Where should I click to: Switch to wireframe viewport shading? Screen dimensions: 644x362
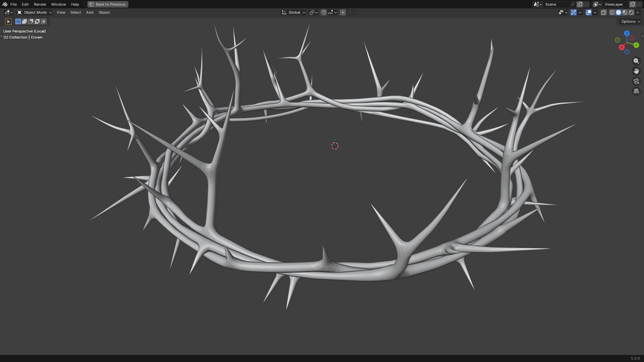[612, 12]
